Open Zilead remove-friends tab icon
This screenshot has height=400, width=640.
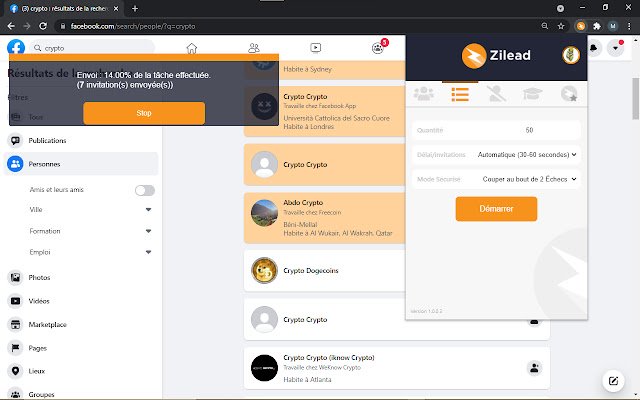[496, 94]
